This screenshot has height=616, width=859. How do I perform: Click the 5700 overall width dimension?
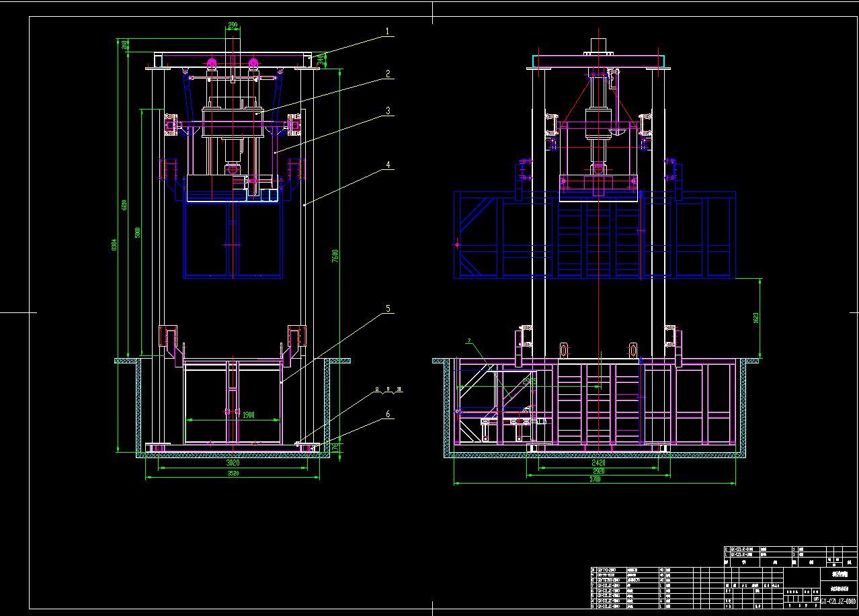(596, 479)
